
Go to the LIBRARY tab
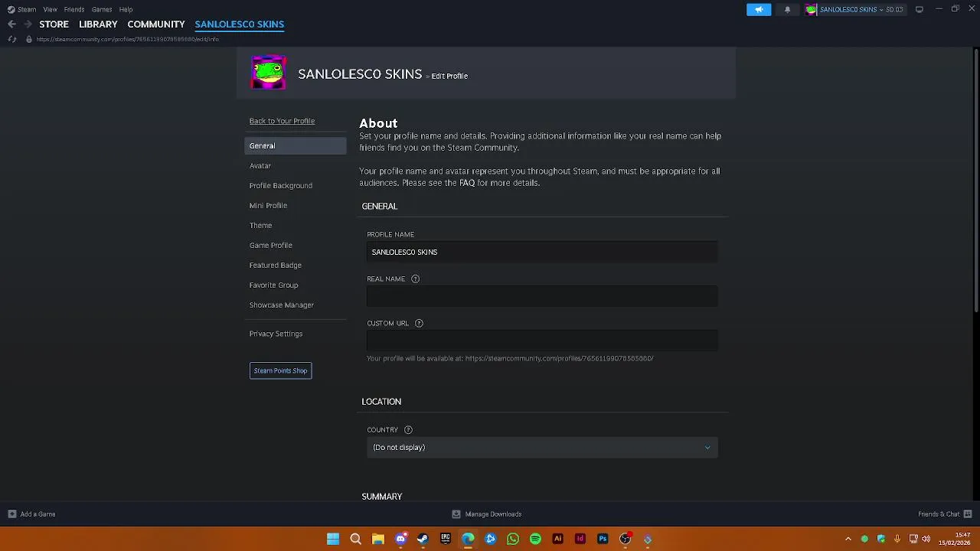pos(98,24)
